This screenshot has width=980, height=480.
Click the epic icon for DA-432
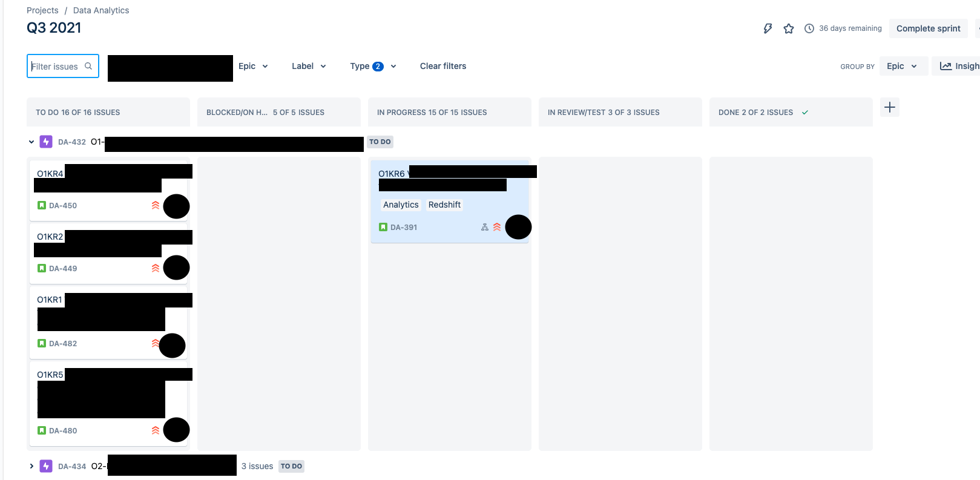[46, 142]
